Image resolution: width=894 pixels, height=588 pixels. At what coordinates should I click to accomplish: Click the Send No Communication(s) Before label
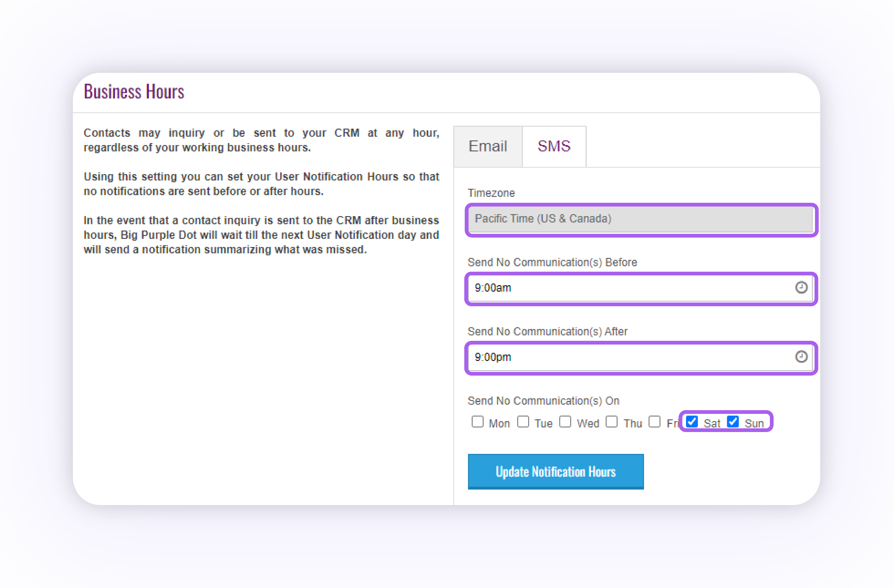point(552,262)
